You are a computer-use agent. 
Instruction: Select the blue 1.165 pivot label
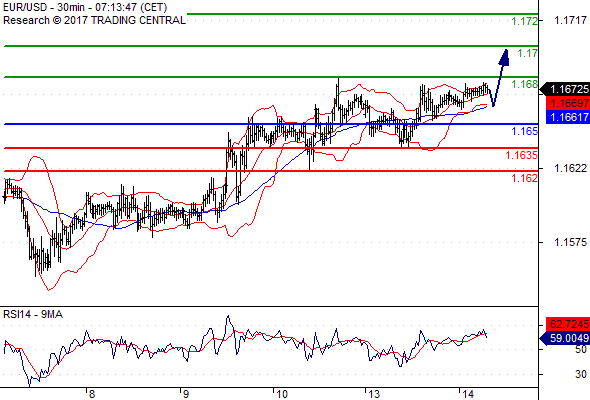pyautogui.click(x=525, y=131)
